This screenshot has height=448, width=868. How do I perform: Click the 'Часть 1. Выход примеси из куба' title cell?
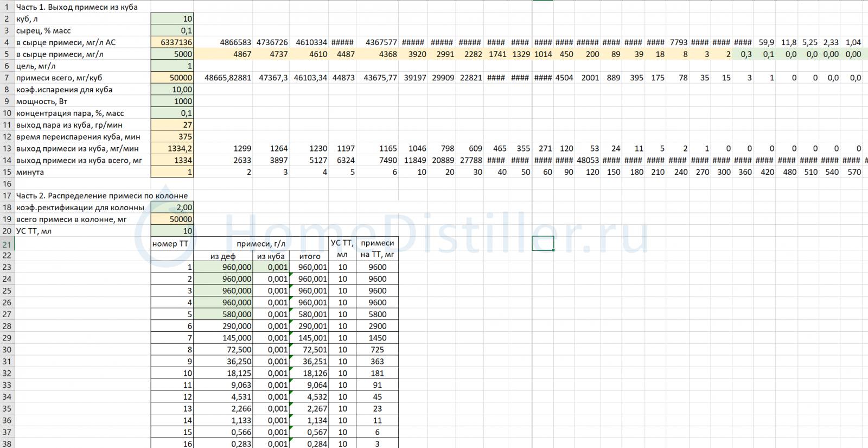pos(76,7)
